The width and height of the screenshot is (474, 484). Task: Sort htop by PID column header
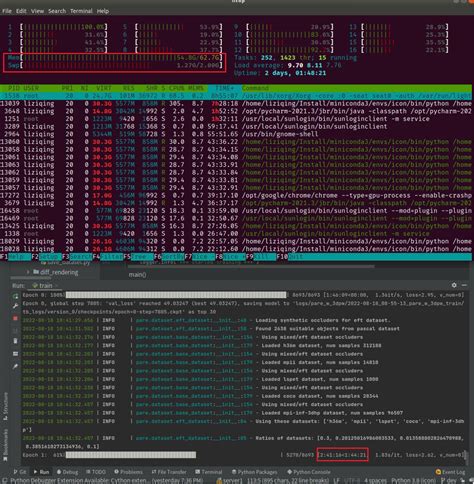tap(13, 88)
